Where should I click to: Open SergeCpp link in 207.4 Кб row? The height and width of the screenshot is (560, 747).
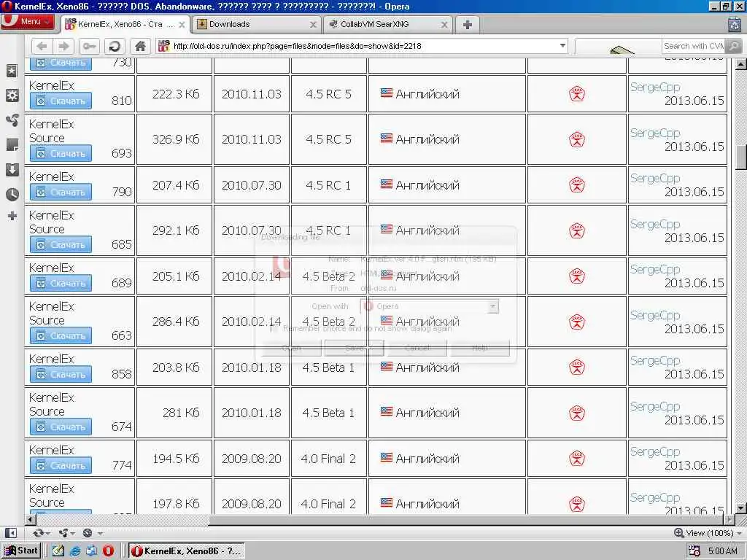point(655,178)
